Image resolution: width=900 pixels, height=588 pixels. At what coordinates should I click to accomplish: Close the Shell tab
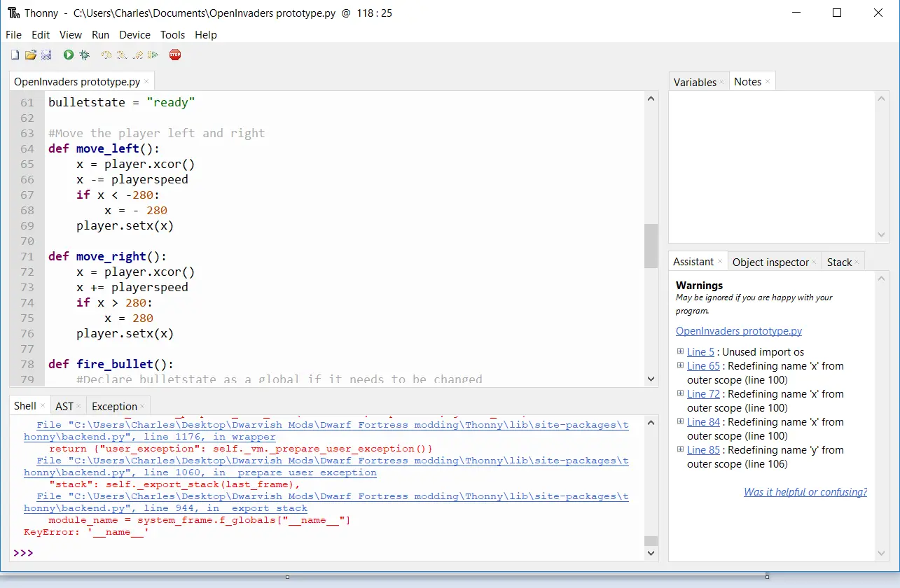tap(42, 406)
